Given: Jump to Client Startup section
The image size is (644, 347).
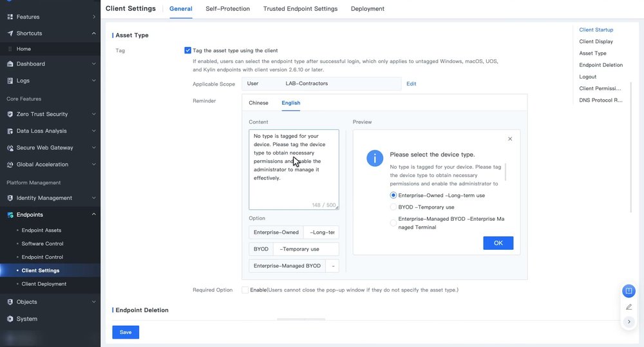Looking at the screenshot, I should pos(596,30).
